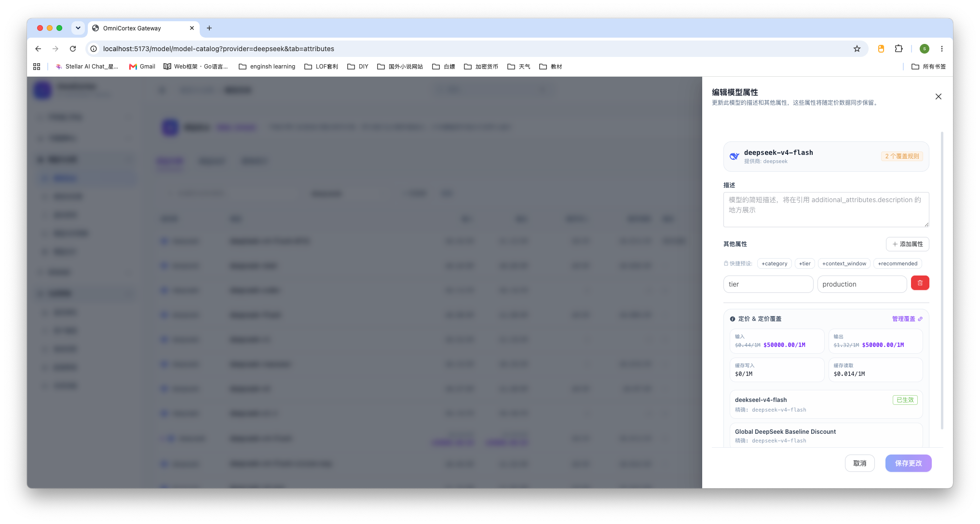Image resolution: width=980 pixels, height=524 pixels.
Task: Focus the description textarea
Action: pyautogui.click(x=826, y=209)
